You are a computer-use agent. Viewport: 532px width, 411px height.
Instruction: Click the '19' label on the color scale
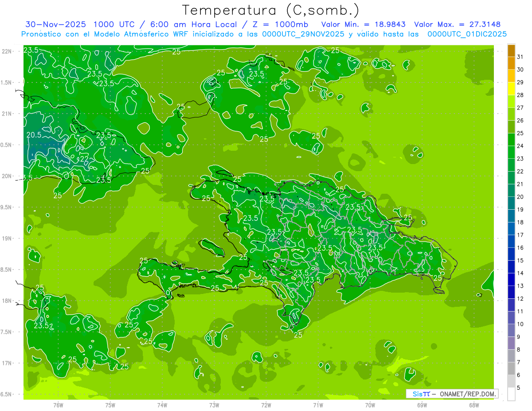coord(520,210)
